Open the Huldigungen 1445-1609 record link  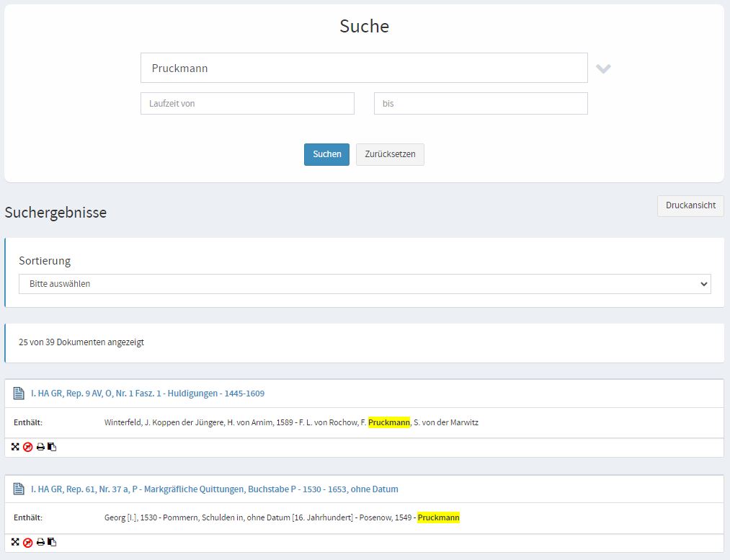[x=147, y=394]
